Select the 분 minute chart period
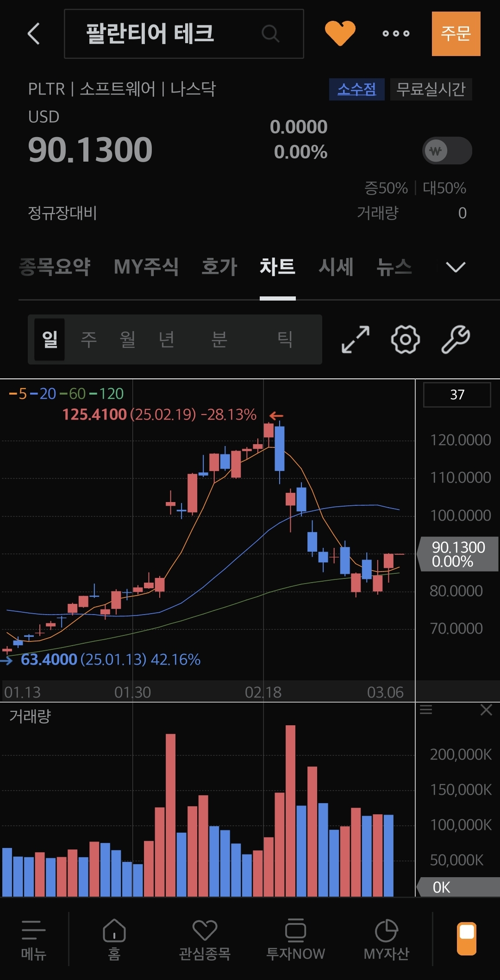The width and height of the screenshot is (500, 980). [219, 339]
